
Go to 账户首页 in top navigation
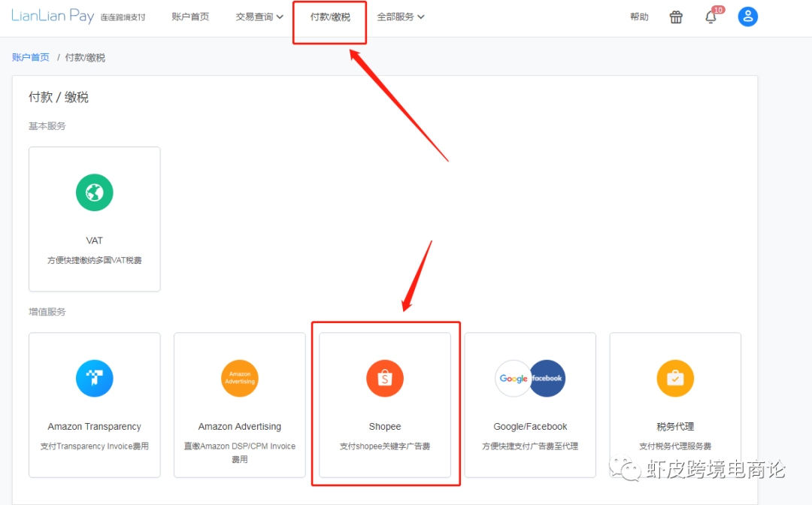[x=190, y=17]
